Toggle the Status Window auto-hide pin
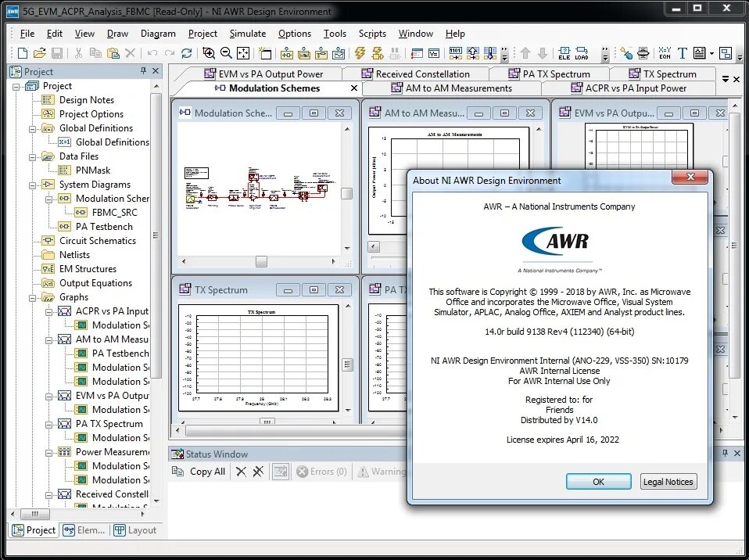Screen dimensions: 749x560 725,453
